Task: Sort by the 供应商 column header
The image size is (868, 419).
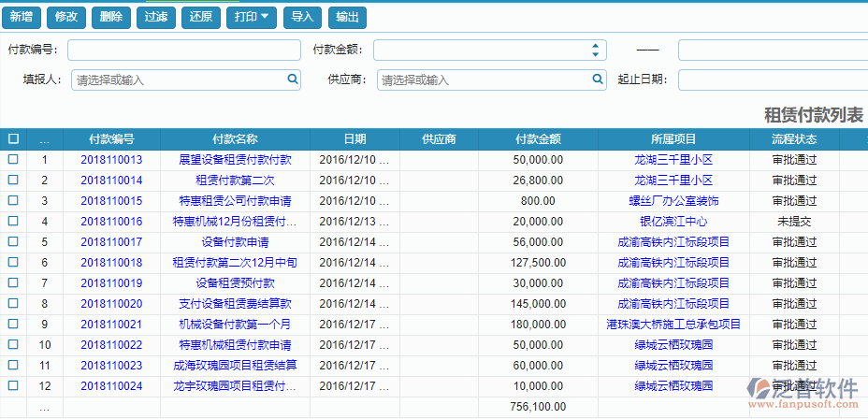Action: point(439,139)
